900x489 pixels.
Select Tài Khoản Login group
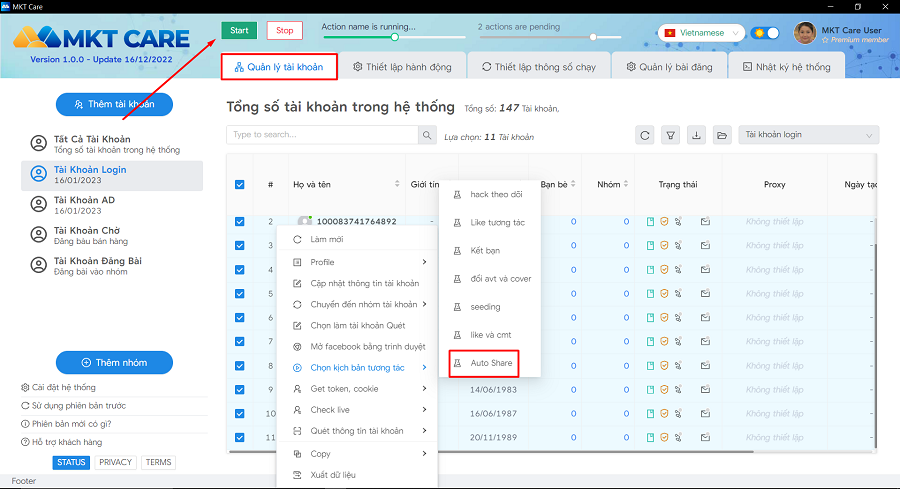coord(112,175)
